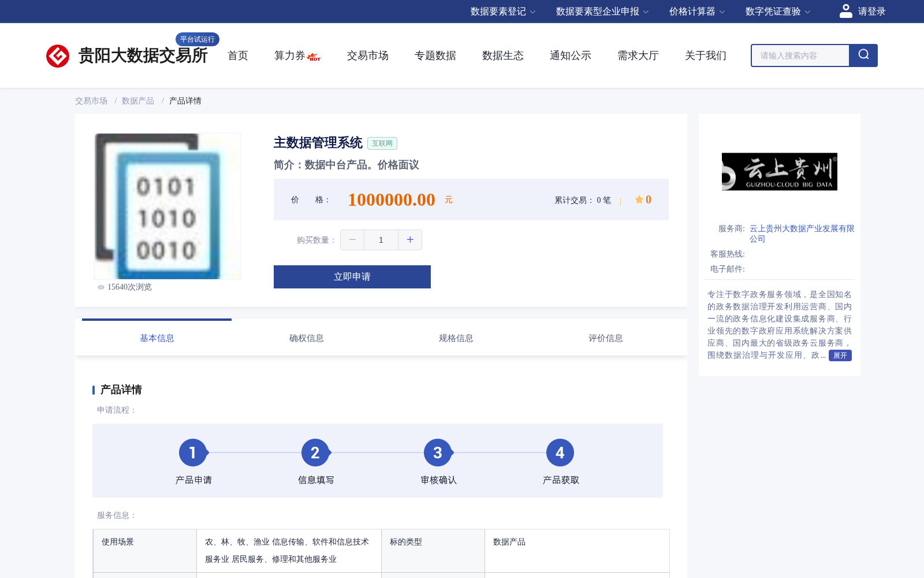The height and width of the screenshot is (578, 924).
Task: Click step 1 circle 产品申请
Action: click(193, 453)
